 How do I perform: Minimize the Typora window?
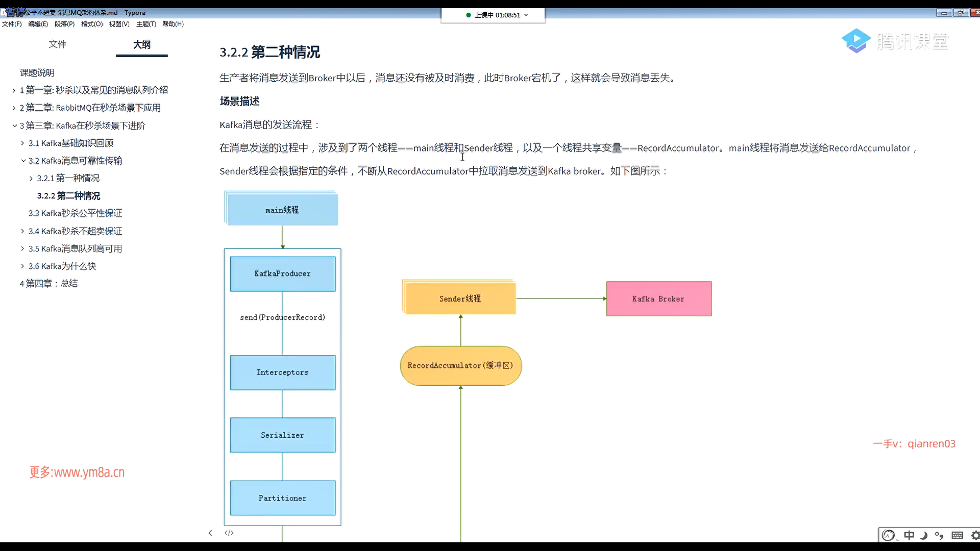[x=944, y=13]
